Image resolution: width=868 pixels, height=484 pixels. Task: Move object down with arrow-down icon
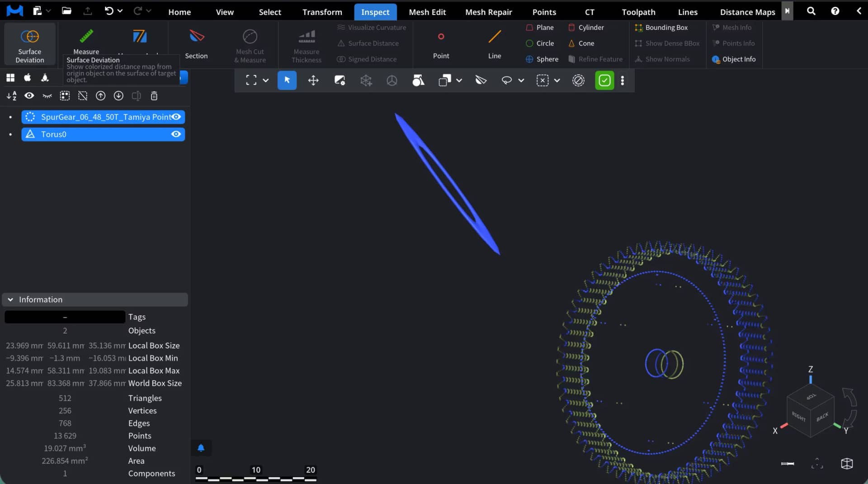(118, 96)
